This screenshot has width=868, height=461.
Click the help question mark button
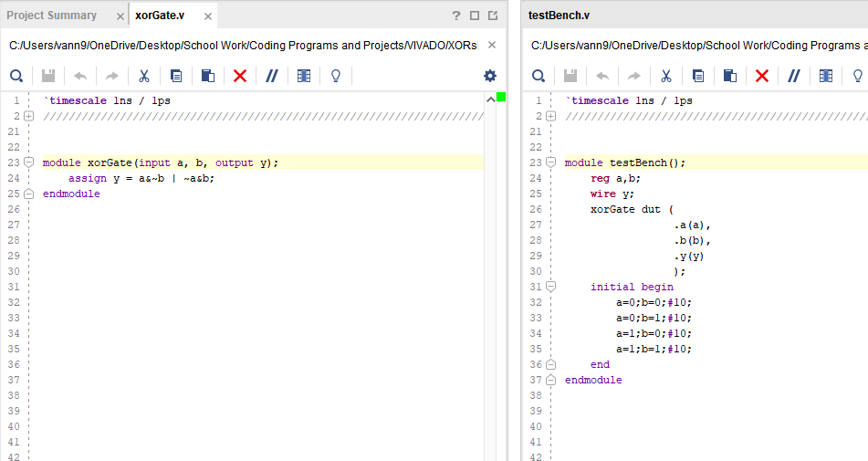click(456, 16)
